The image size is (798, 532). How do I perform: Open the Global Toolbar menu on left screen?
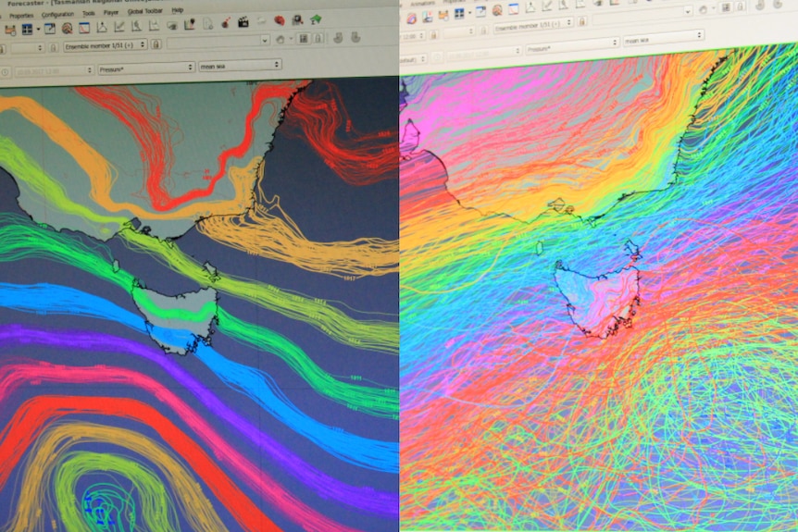click(144, 11)
